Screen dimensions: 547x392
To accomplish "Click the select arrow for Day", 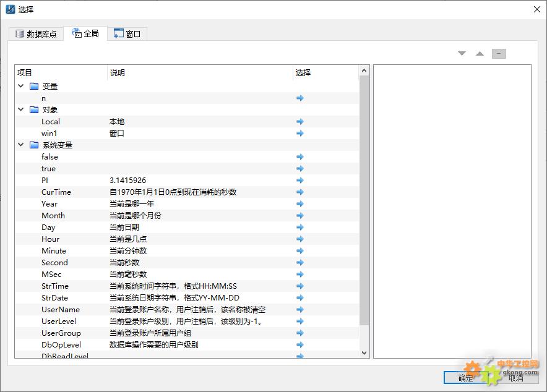I will pos(300,228).
